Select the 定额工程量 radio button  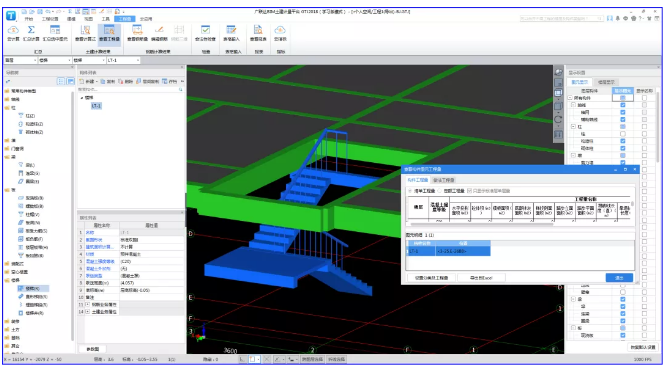[x=440, y=191]
